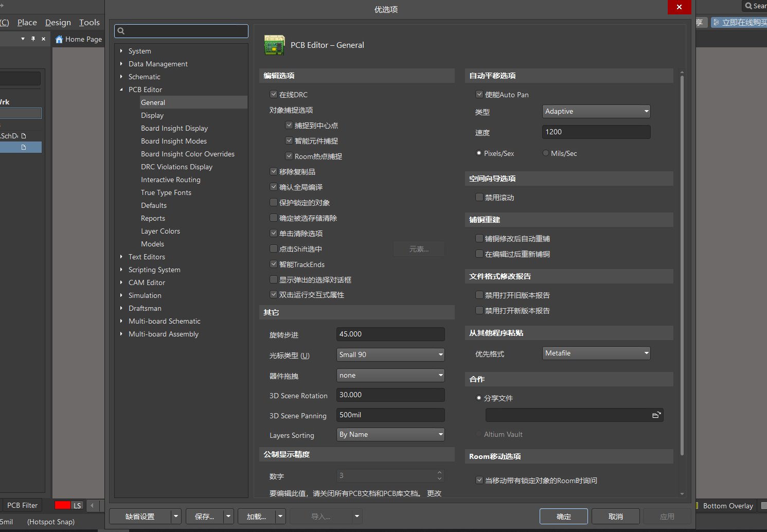
Task: Open the Tools menu
Action: point(89,22)
